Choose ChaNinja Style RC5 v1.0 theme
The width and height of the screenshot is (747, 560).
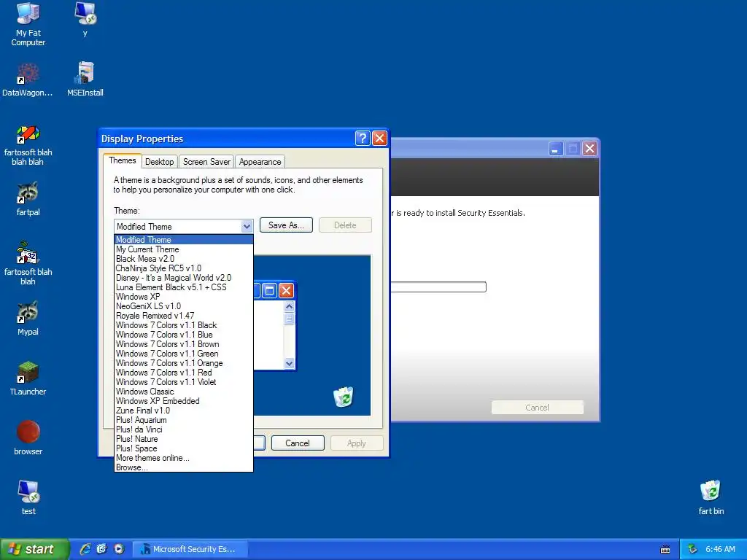point(184,268)
